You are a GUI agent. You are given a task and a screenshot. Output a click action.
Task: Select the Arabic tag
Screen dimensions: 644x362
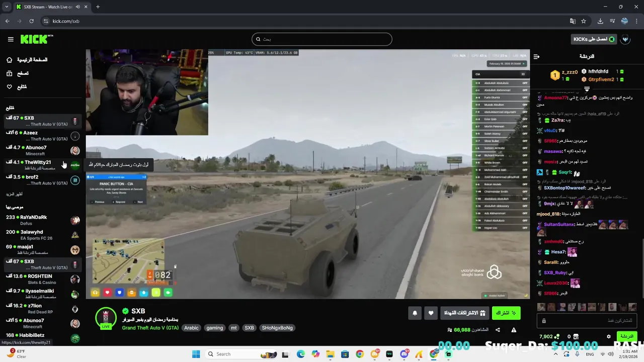point(191,328)
